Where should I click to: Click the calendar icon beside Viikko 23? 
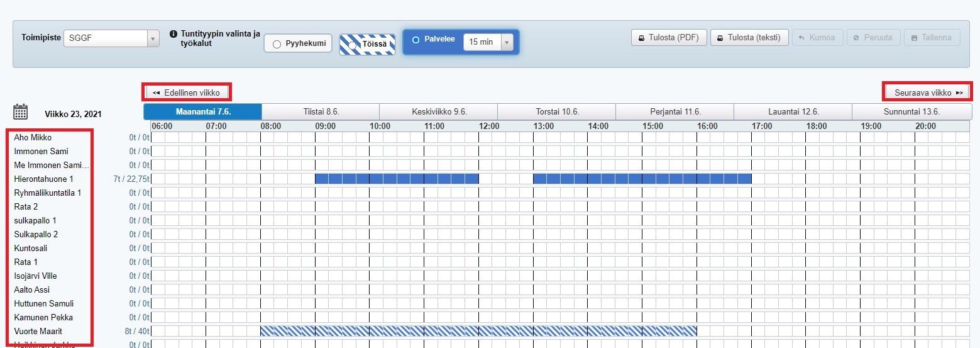tap(21, 113)
